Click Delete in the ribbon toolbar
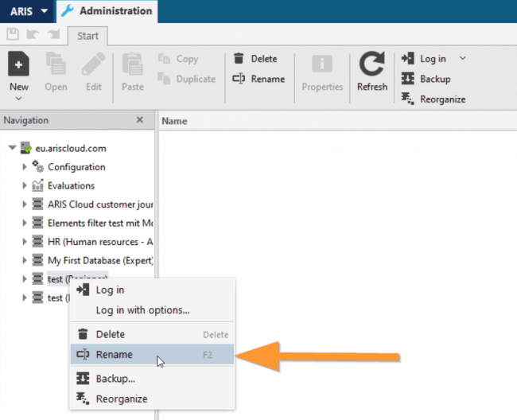 (255, 59)
